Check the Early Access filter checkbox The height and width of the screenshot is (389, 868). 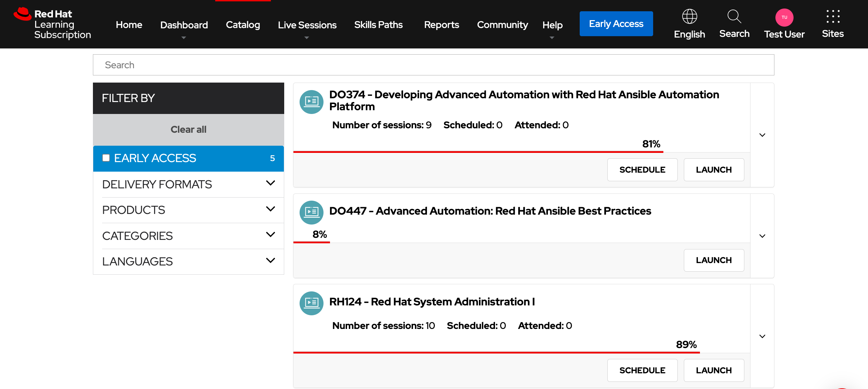pyautogui.click(x=106, y=158)
